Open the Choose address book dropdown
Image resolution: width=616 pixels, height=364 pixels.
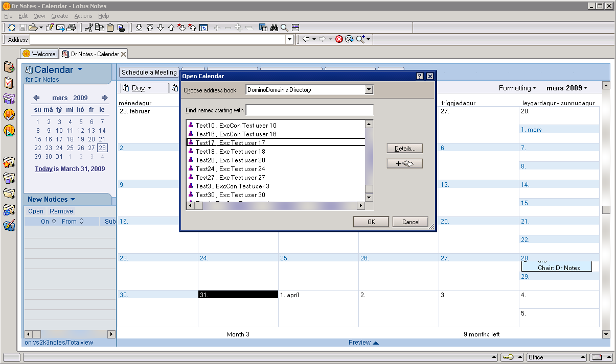tap(369, 90)
